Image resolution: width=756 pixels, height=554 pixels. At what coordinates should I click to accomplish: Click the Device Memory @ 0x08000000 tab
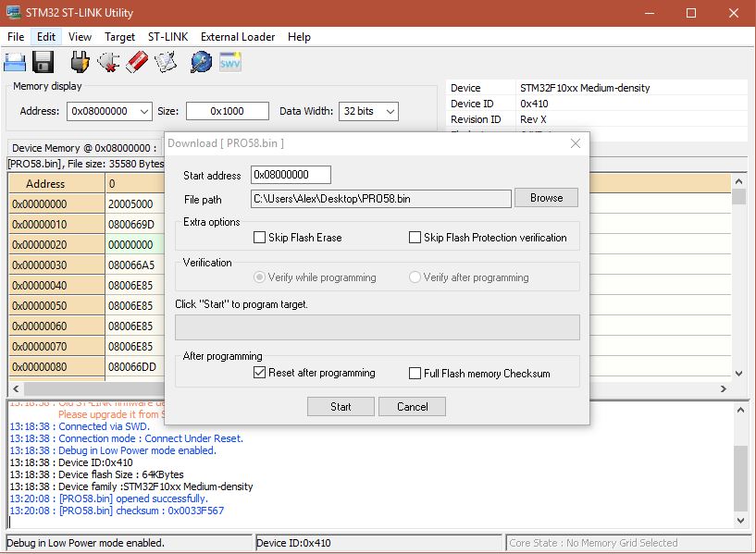(x=84, y=148)
